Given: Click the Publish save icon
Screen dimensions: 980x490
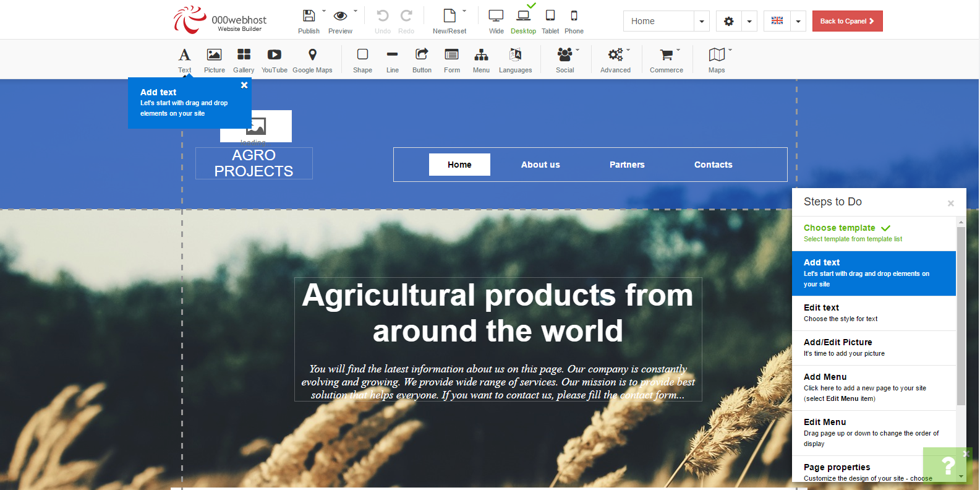Looking at the screenshot, I should tap(309, 16).
